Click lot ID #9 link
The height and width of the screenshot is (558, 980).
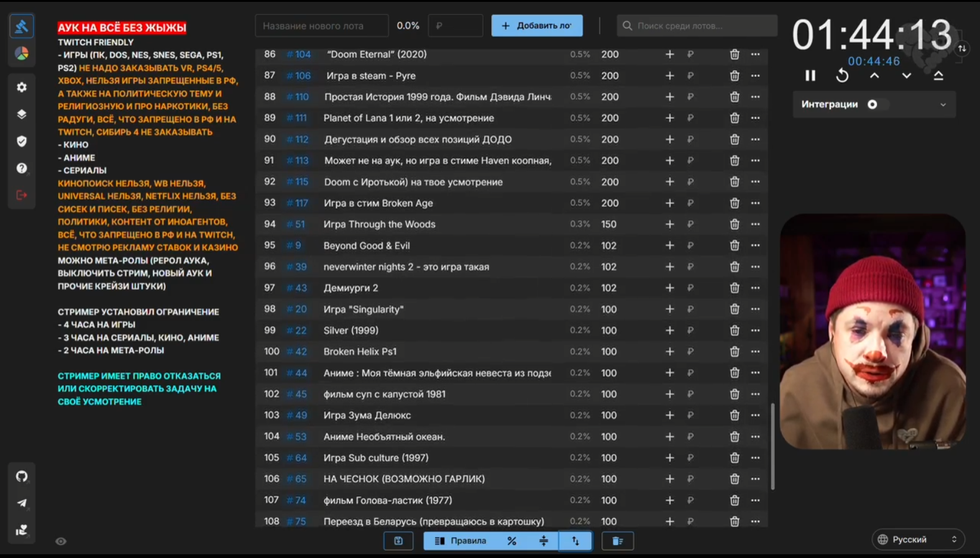tap(294, 245)
